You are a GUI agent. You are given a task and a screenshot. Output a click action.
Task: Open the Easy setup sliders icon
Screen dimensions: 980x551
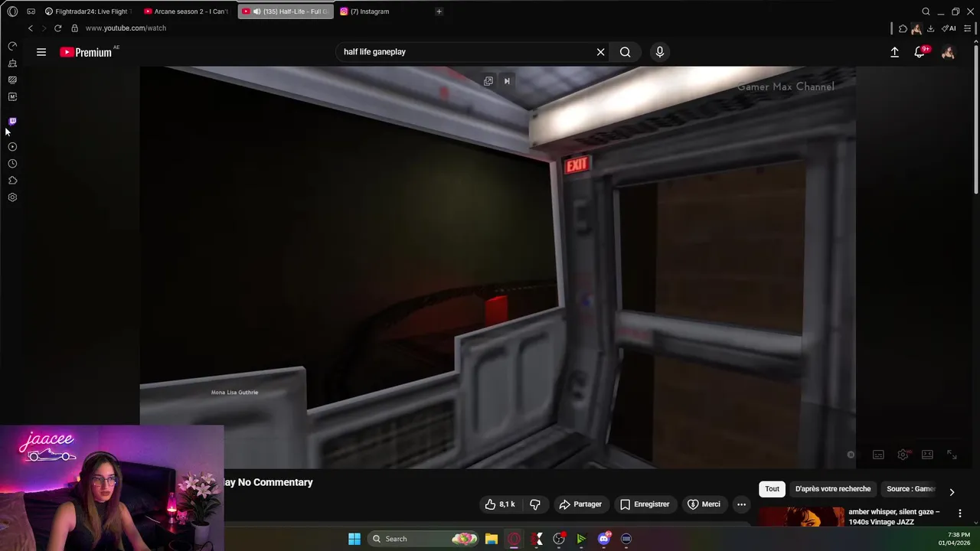tap(968, 28)
